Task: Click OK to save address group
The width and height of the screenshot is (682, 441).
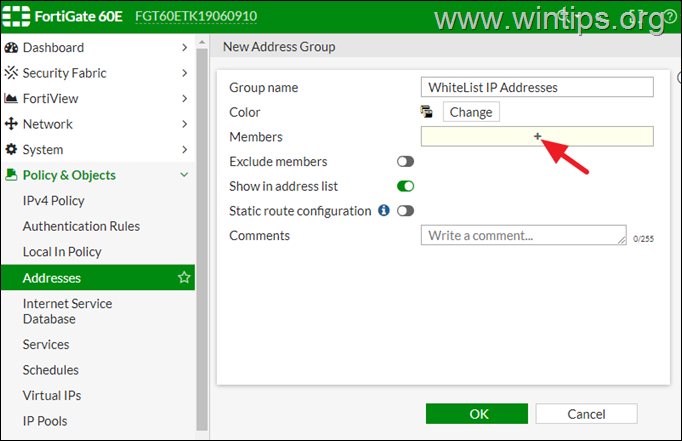Action: pos(478,414)
